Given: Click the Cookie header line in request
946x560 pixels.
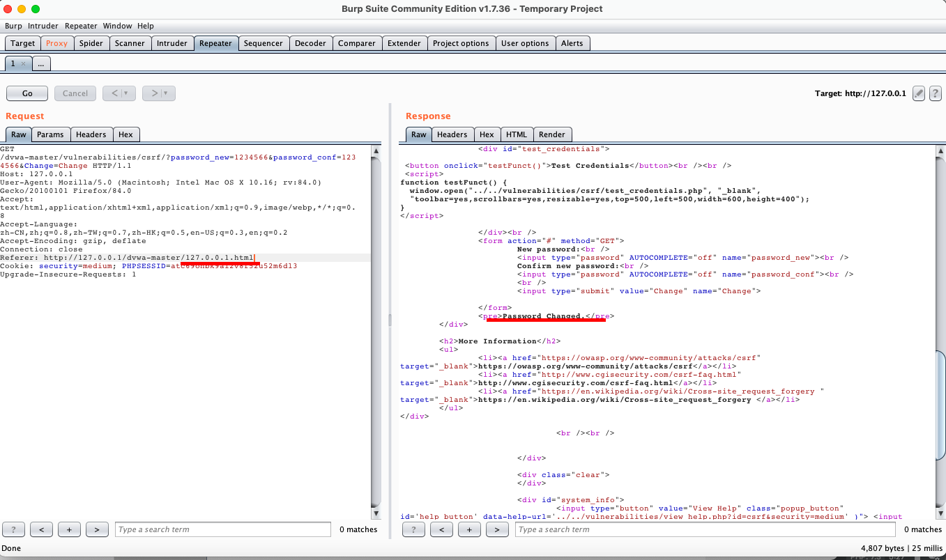Looking at the screenshot, I should 148,266.
